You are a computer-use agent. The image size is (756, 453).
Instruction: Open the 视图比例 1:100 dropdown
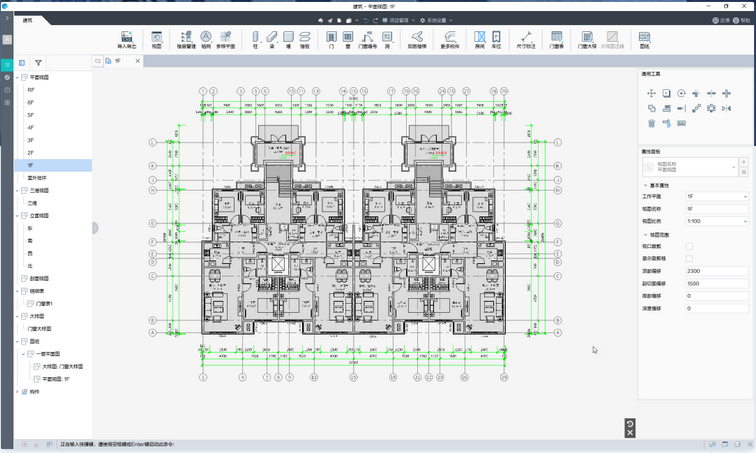pyautogui.click(x=717, y=221)
